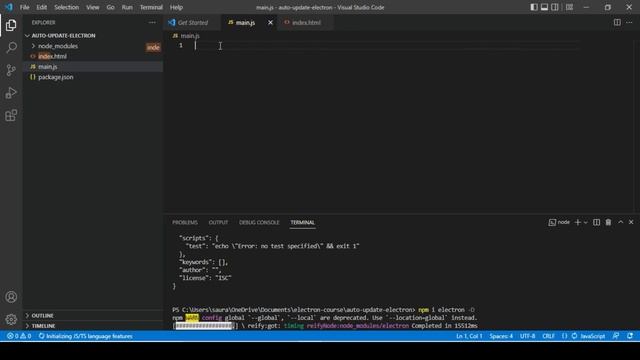The width and height of the screenshot is (640, 360).
Task: Open errors and warnings status item
Action: [x=19, y=336]
